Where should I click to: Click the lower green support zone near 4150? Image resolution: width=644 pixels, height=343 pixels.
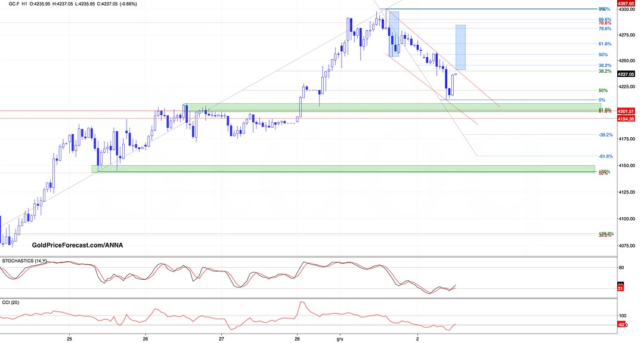coord(343,169)
